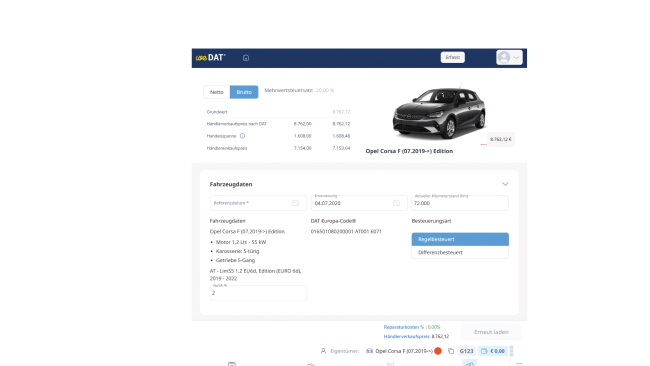
Task: Click the Kilometerstand field showing 72.000
Action: (460, 203)
